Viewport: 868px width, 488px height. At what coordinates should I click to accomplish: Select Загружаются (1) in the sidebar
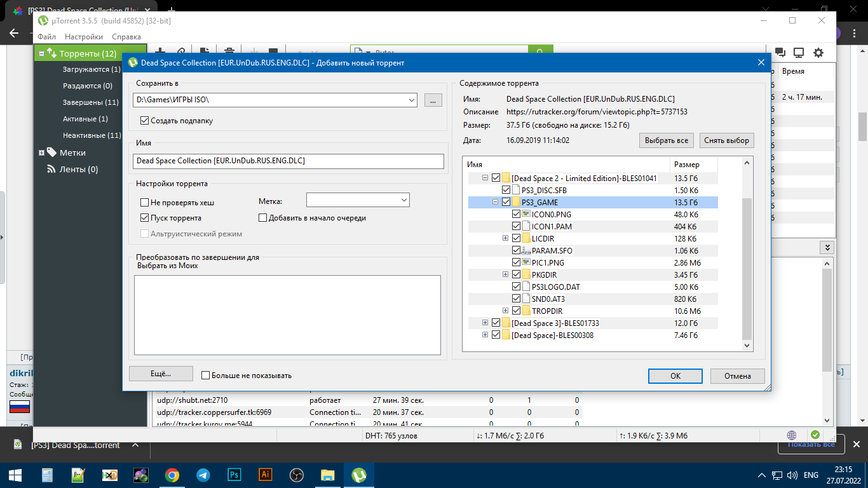click(92, 69)
